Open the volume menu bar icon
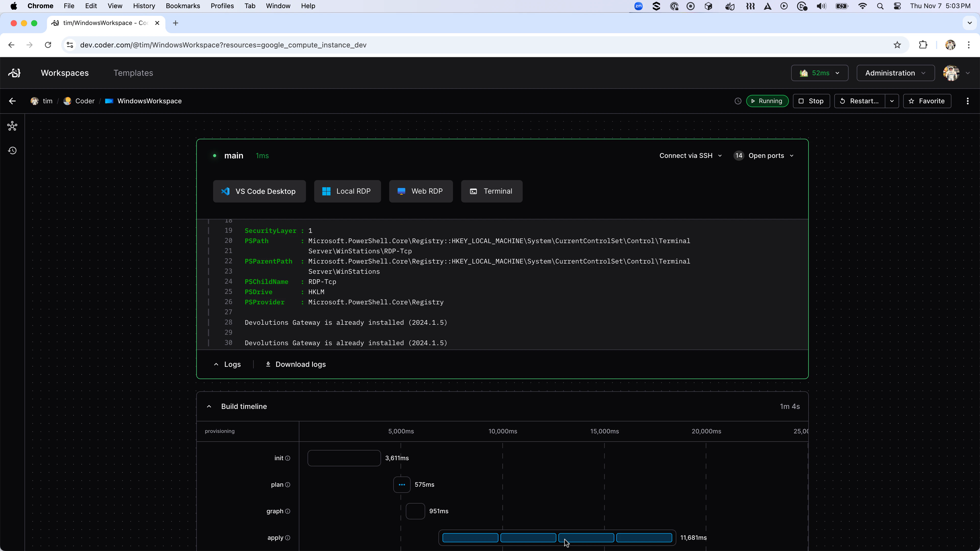 click(x=821, y=6)
